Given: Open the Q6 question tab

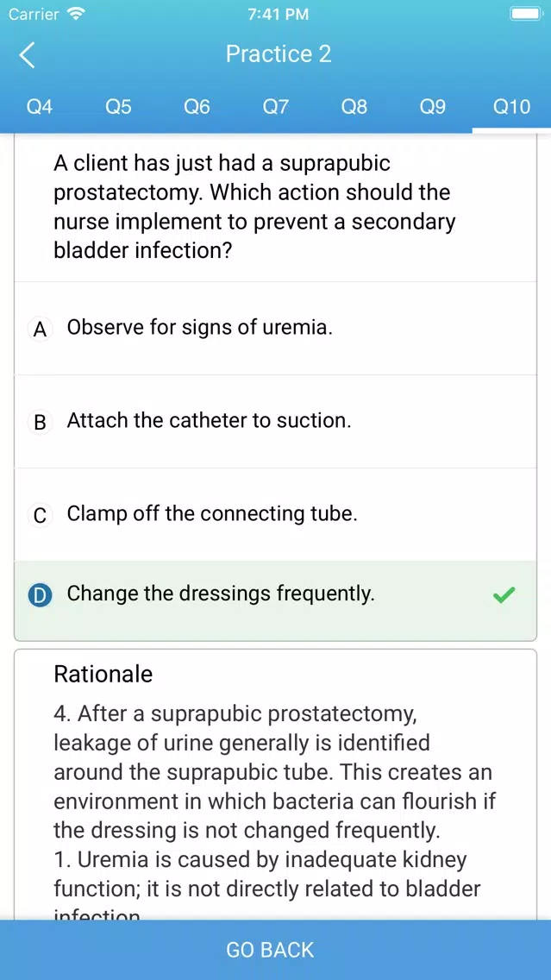Looking at the screenshot, I should pyautogui.click(x=197, y=107).
